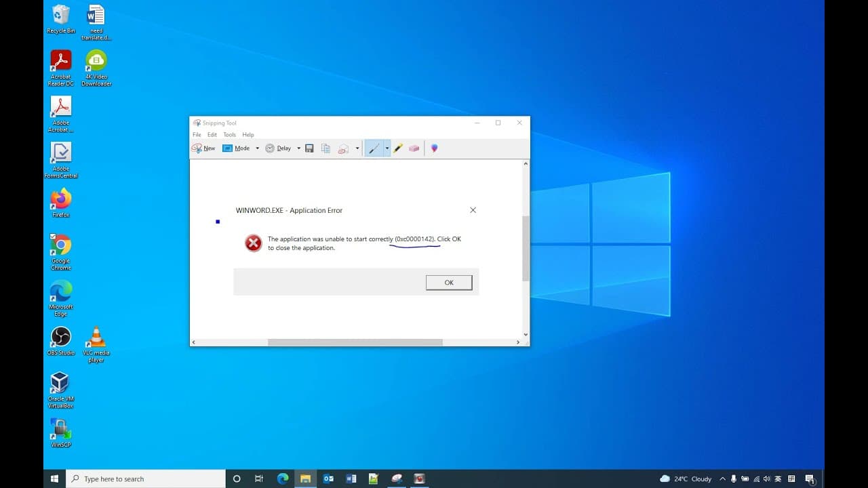Select the yellow Highlighter tool
Screen dimensions: 868x488
[398, 148]
